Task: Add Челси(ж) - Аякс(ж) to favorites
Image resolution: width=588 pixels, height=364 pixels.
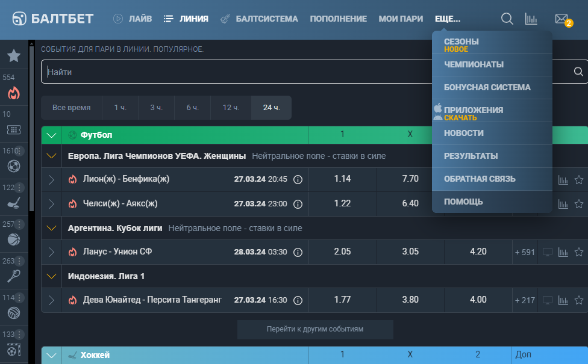Action: [578, 204]
